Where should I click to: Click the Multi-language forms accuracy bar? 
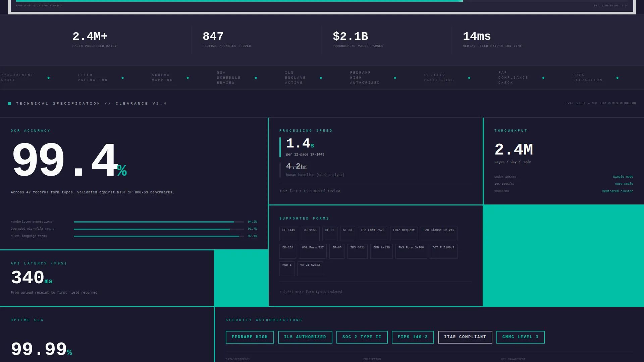coord(159,236)
